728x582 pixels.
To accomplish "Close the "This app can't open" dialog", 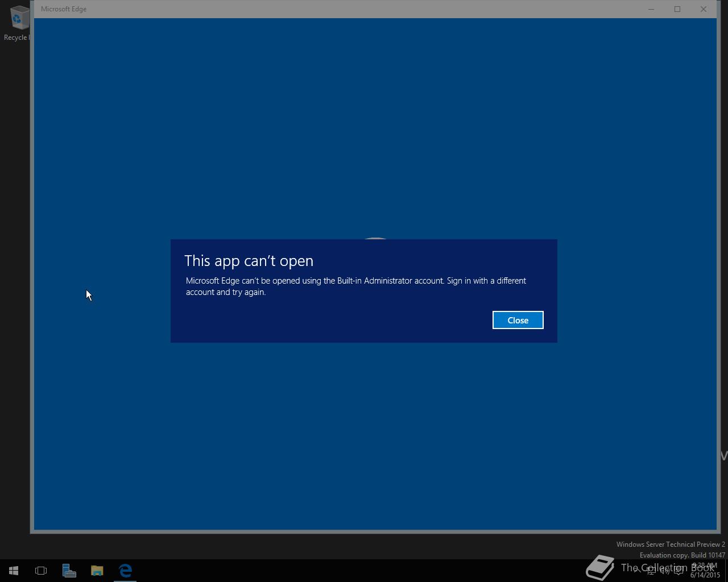I will pyautogui.click(x=518, y=320).
